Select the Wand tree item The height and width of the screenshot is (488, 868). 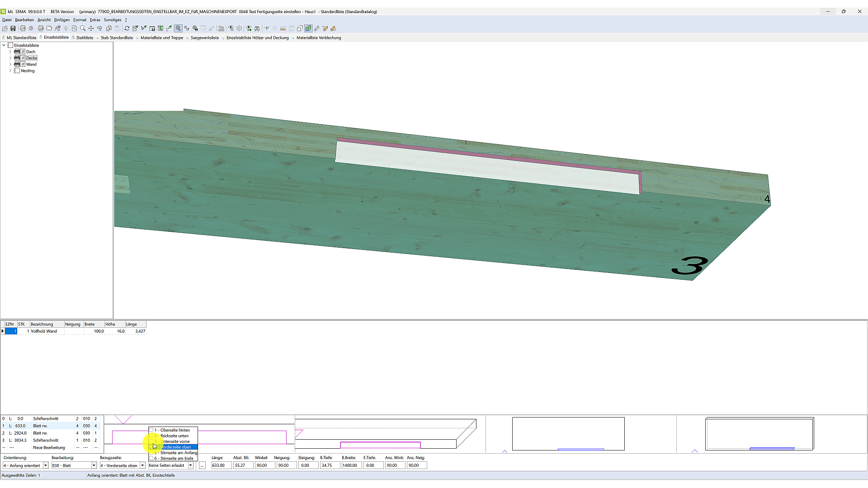coord(31,65)
